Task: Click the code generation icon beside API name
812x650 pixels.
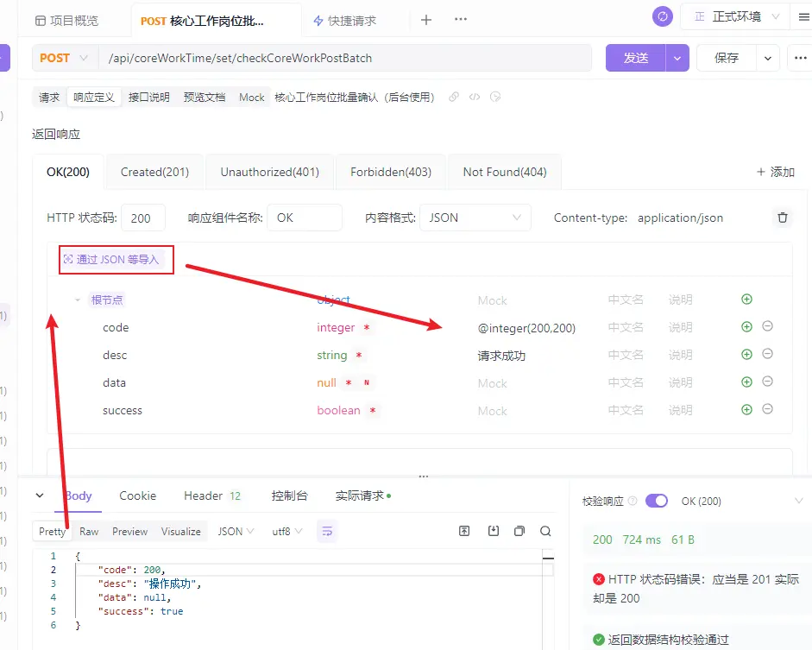Action: (475, 97)
